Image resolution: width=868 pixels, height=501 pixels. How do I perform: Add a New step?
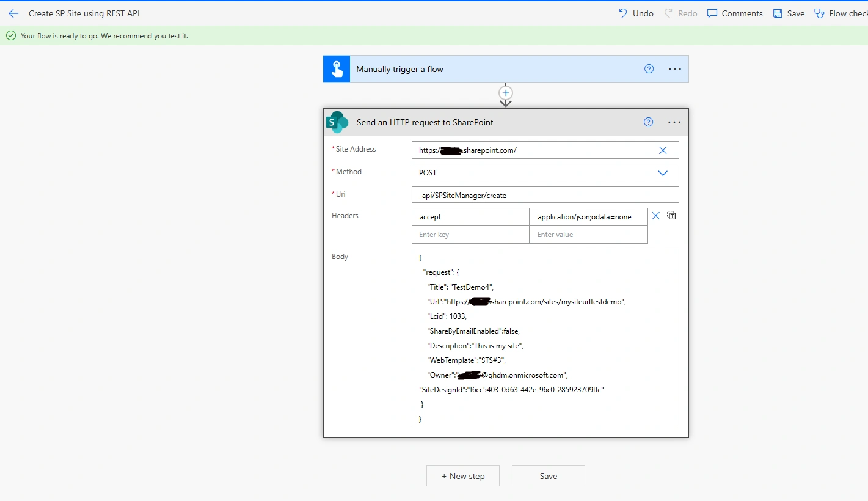click(463, 476)
